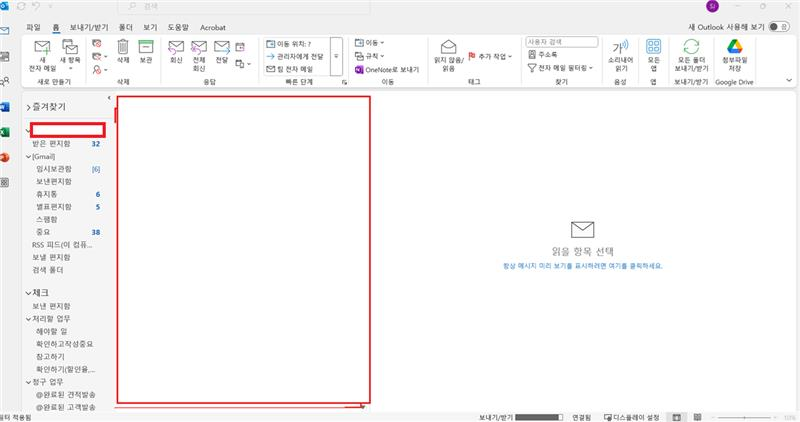This screenshot has width=800, height=422.
Task: Open the 임시보관함 drafts folder
Action: (54, 169)
